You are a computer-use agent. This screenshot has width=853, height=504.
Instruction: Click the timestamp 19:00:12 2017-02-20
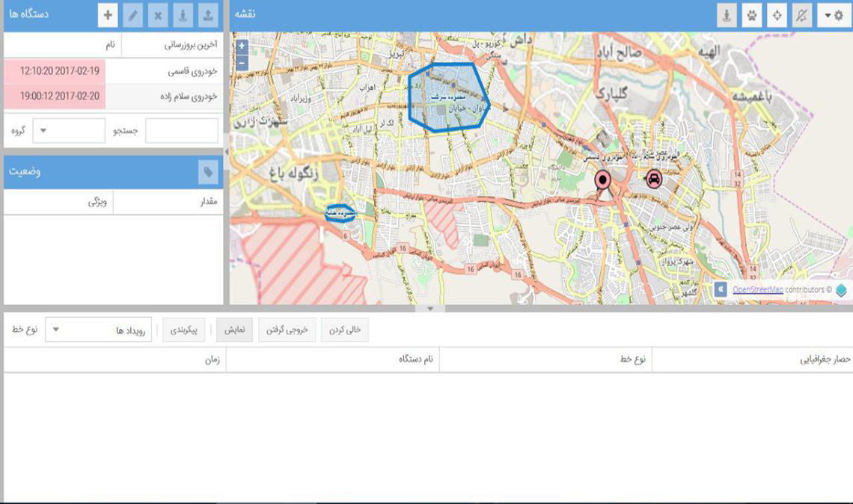point(59,96)
